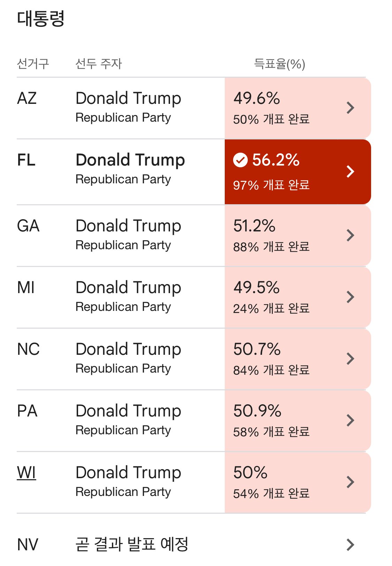The height and width of the screenshot is (566, 392).
Task: Open North Carolina details chevron
Action: click(x=350, y=359)
